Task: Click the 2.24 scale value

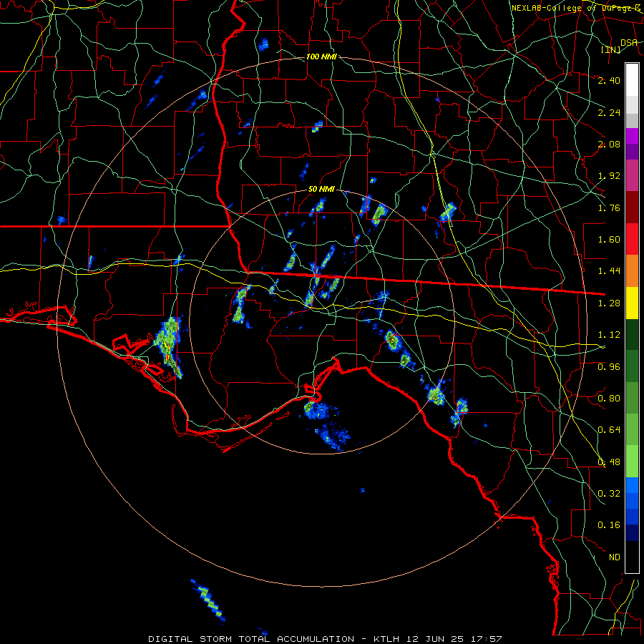Action: tap(609, 112)
